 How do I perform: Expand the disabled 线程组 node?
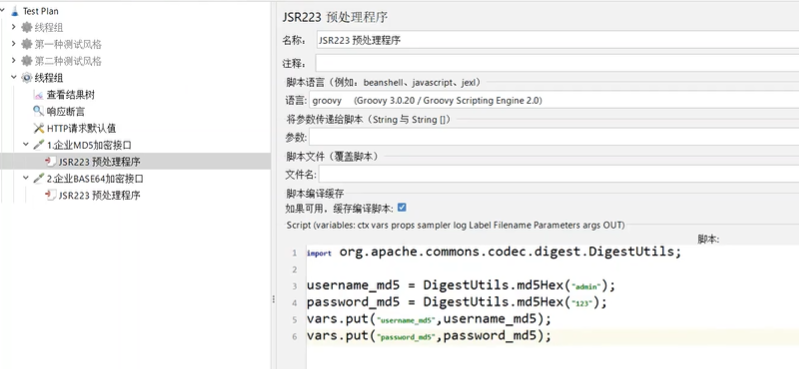coord(14,28)
